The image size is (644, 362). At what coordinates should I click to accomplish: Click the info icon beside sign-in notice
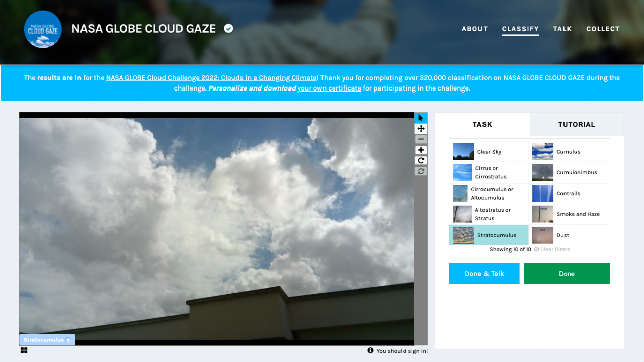click(x=370, y=351)
